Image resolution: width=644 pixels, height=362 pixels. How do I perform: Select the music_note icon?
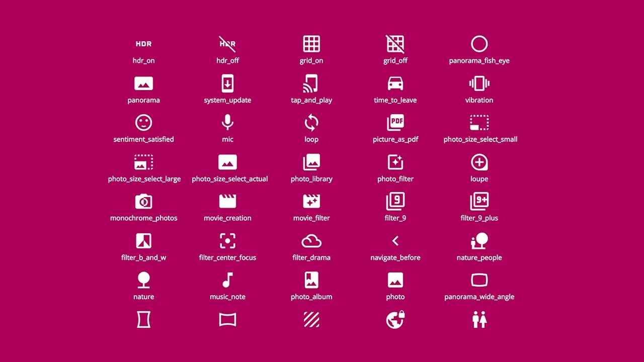click(x=227, y=280)
